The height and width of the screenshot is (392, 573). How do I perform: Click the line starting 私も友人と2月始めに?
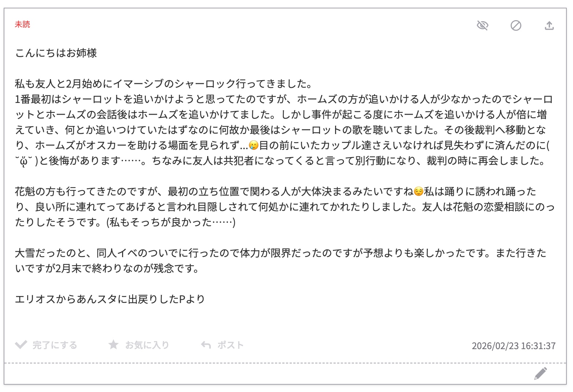[163, 84]
